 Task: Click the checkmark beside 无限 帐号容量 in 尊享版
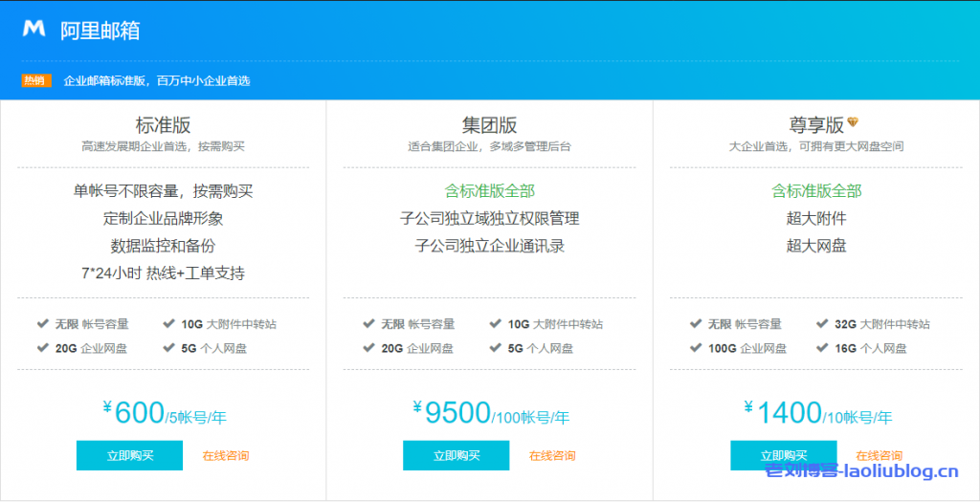click(697, 323)
